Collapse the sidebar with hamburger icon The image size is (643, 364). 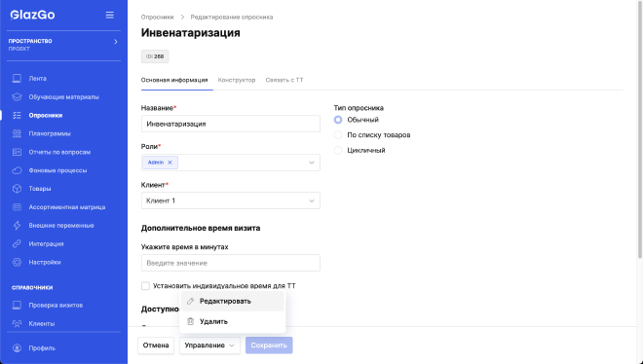pyautogui.click(x=110, y=15)
